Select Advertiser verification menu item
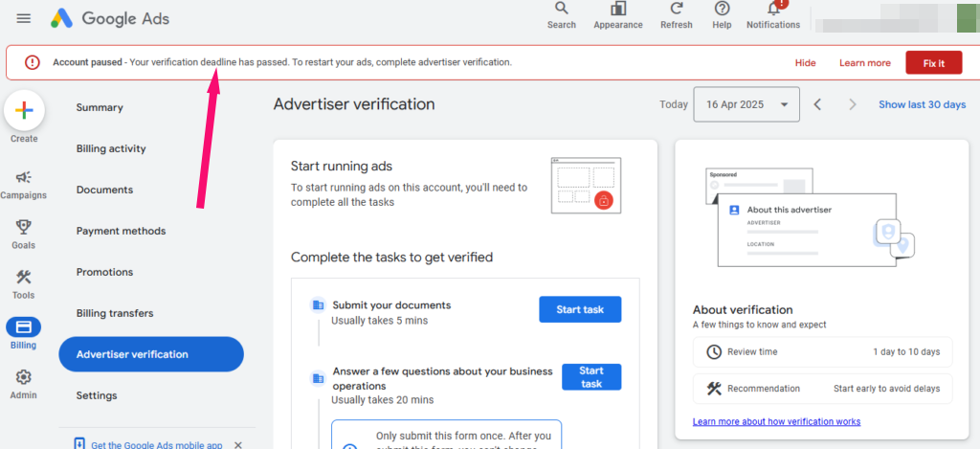 [151, 354]
